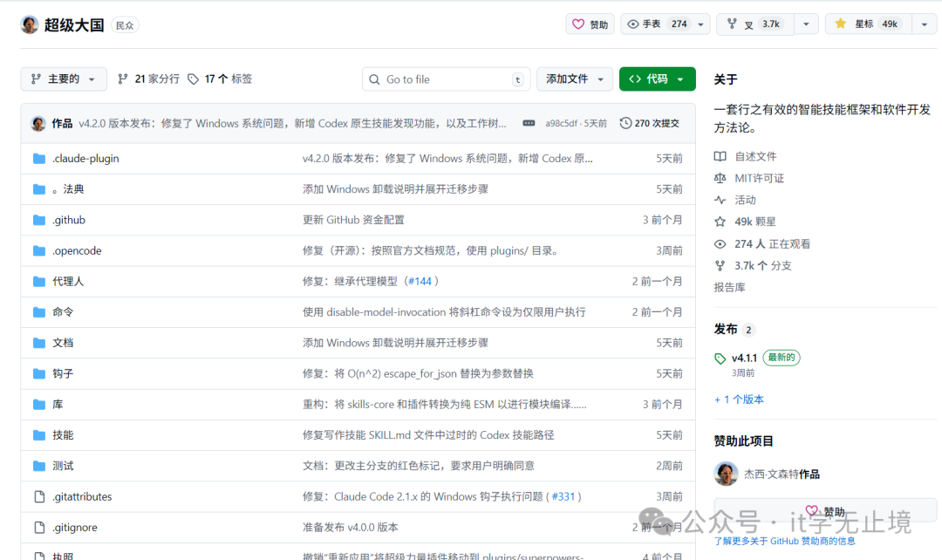942x560 pixels.
Task: Open the 添加文件 dropdown
Action: pos(574,79)
